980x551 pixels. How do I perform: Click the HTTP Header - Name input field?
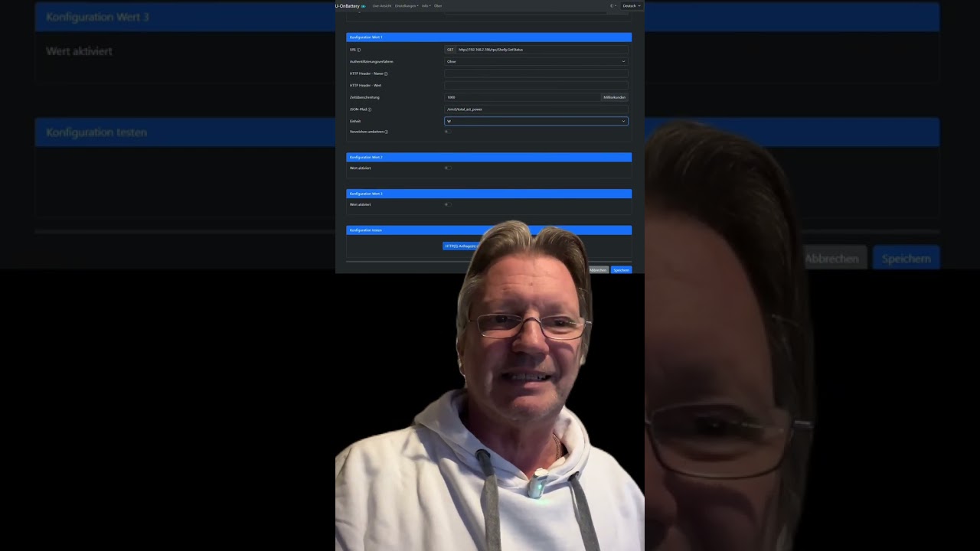pos(536,73)
